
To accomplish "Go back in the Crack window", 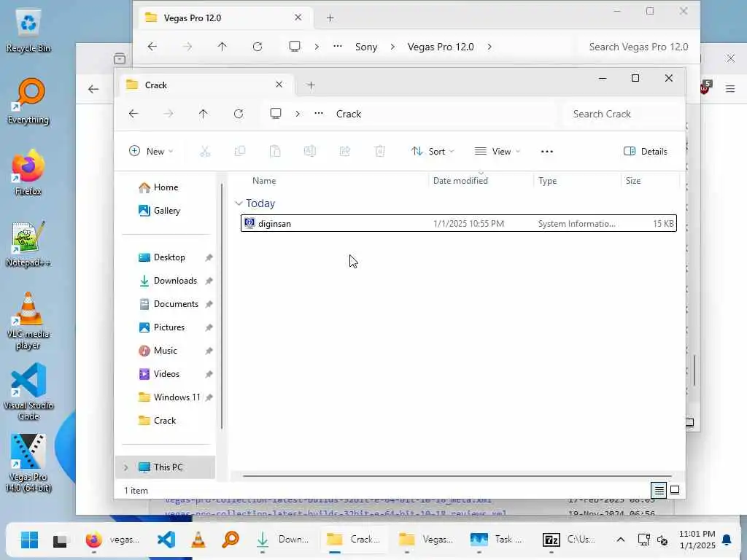I will (x=134, y=114).
